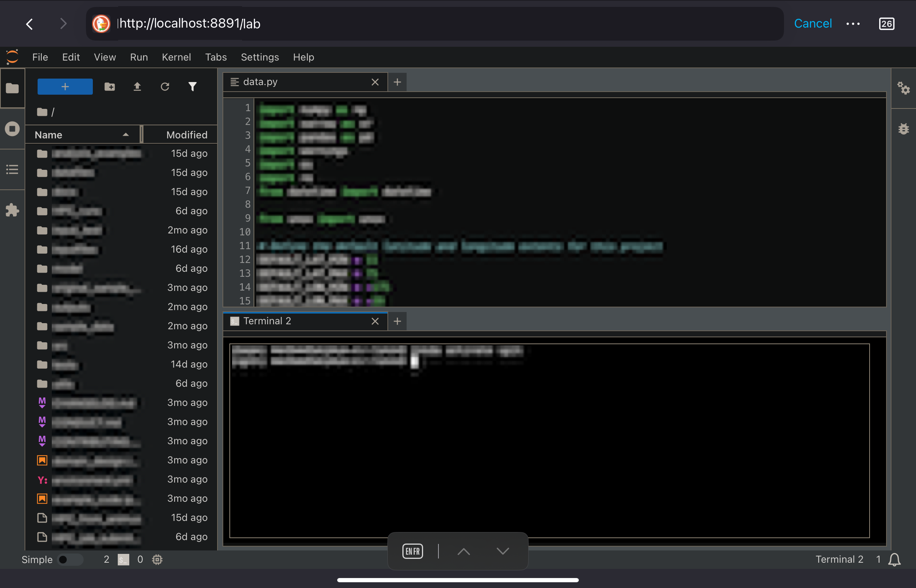Tap the keyboard toolbar down chevron
916x588 pixels.
(503, 551)
